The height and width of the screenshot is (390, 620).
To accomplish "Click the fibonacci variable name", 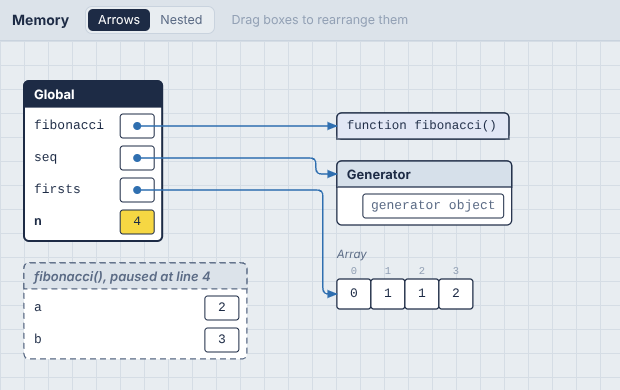I will click(x=69, y=125).
